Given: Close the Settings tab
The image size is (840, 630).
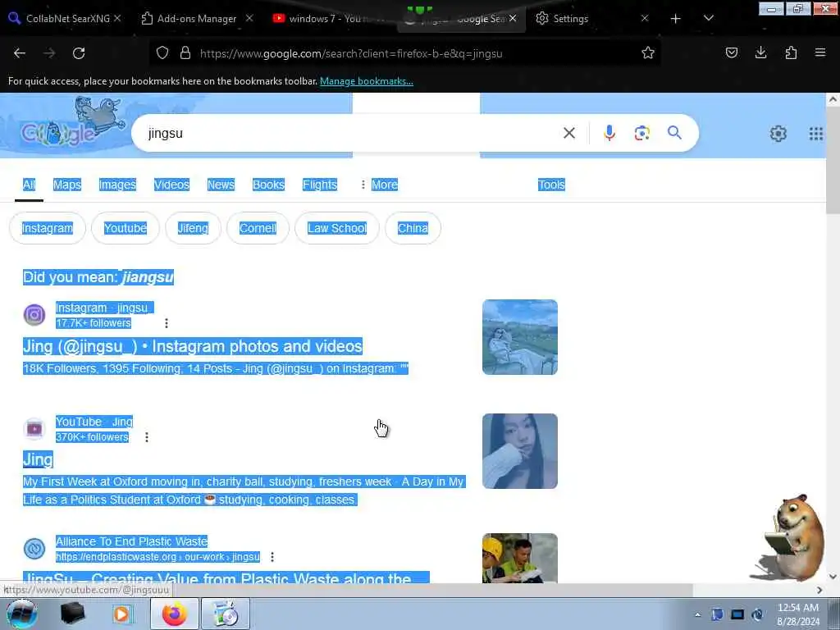Looking at the screenshot, I should tap(645, 18).
